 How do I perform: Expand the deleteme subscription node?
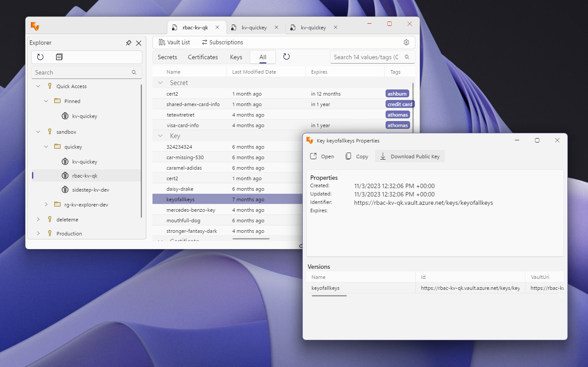click(x=38, y=220)
